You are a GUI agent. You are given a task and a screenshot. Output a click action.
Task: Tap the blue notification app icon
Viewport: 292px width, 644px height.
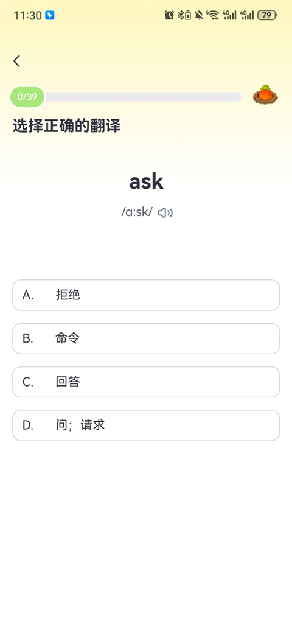point(50,16)
